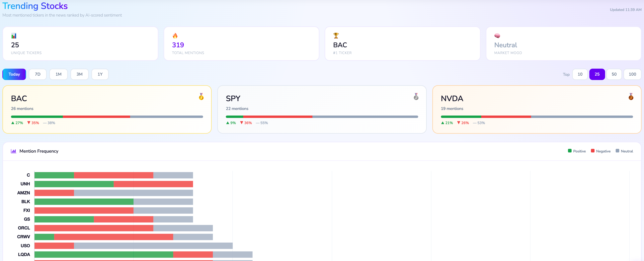
Task: Click the brain icon above Market Mood
Action: [x=497, y=36]
